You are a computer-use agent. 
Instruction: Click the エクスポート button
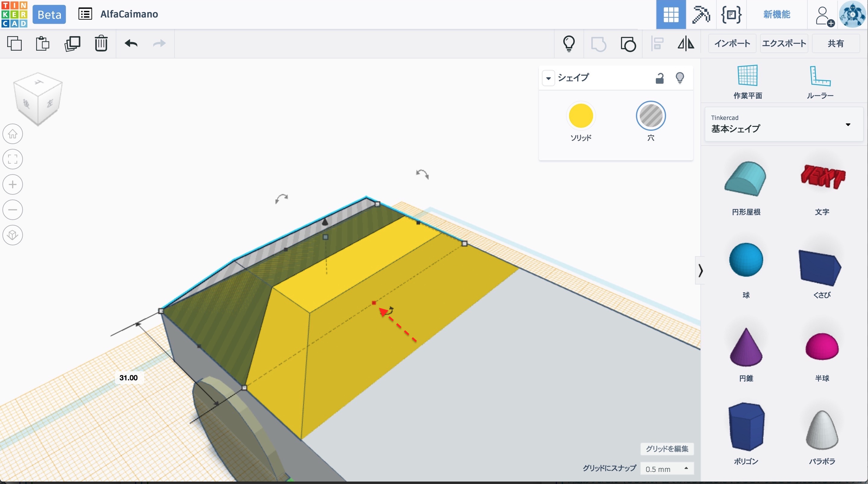784,43
